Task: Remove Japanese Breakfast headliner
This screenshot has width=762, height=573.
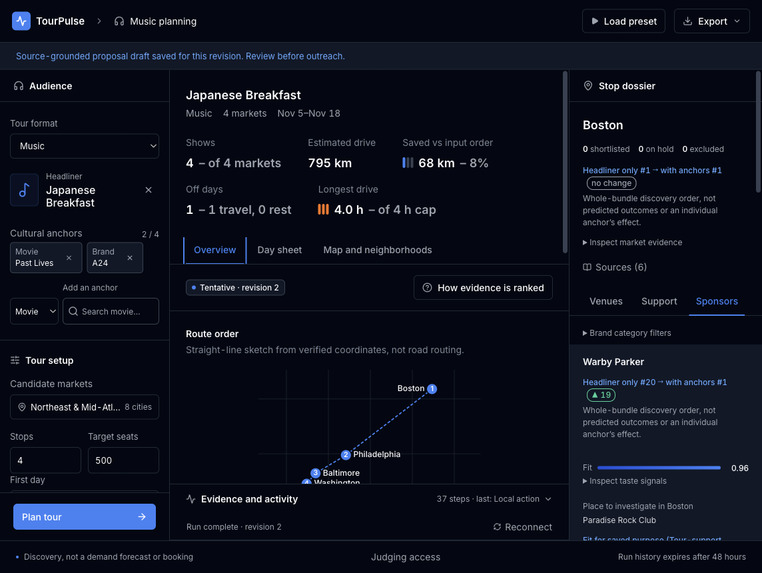Action: click(149, 190)
